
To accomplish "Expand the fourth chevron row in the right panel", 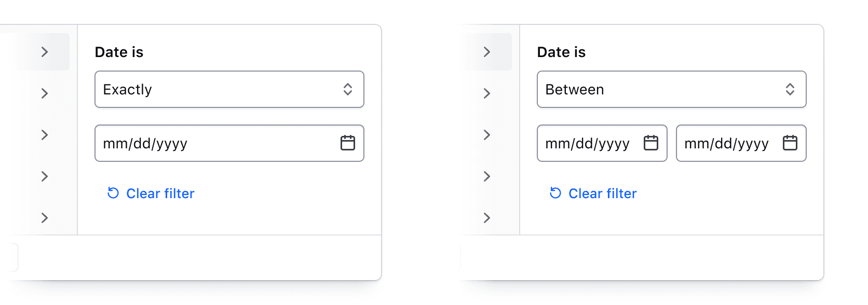I will [x=487, y=176].
